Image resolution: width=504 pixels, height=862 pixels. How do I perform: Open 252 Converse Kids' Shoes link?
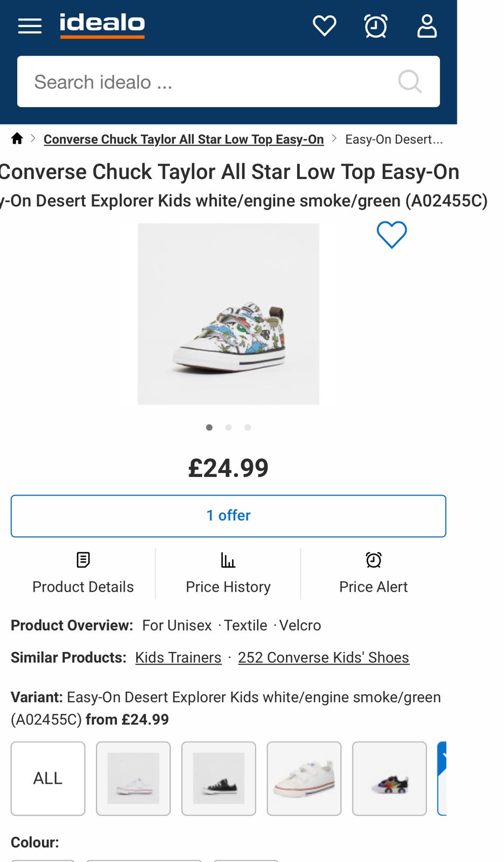coord(324,658)
